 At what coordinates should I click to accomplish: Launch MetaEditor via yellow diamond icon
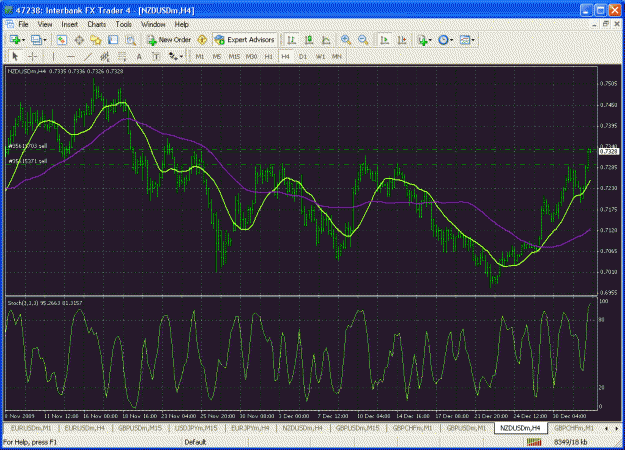202,40
